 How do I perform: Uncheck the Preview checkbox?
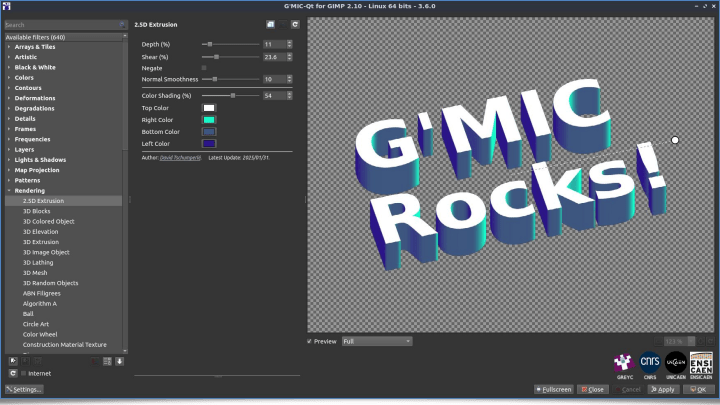pyautogui.click(x=309, y=341)
